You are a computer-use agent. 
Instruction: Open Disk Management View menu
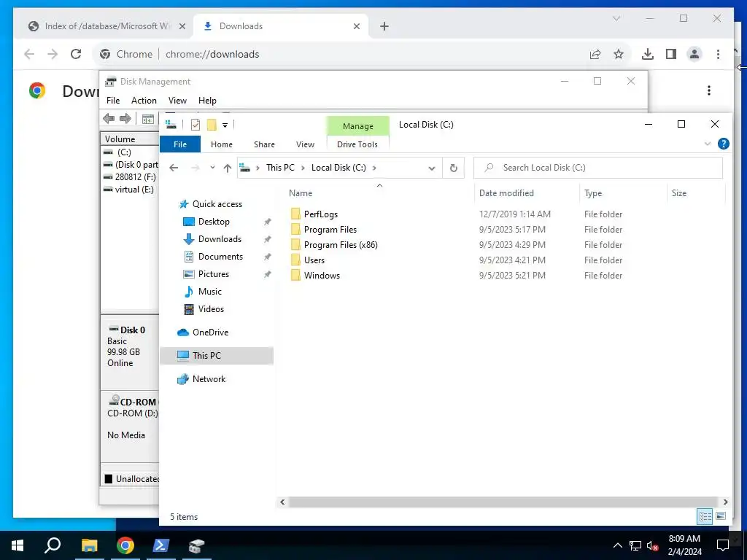point(177,101)
